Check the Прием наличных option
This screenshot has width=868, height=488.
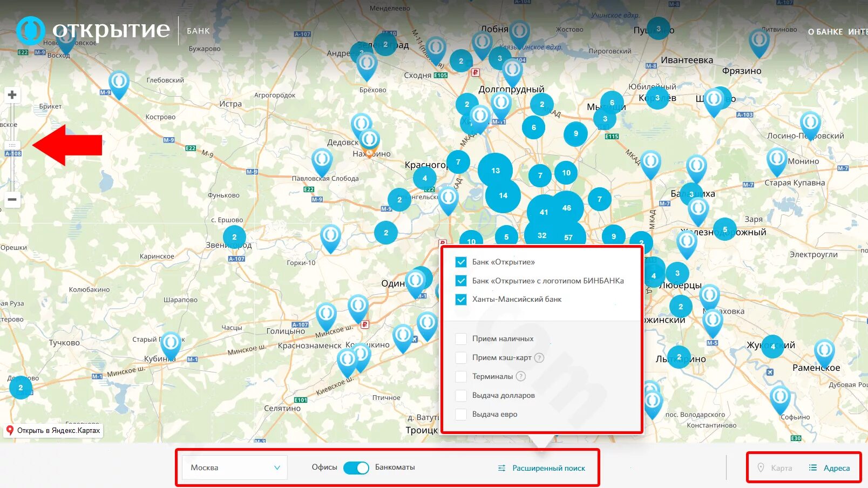(x=461, y=339)
